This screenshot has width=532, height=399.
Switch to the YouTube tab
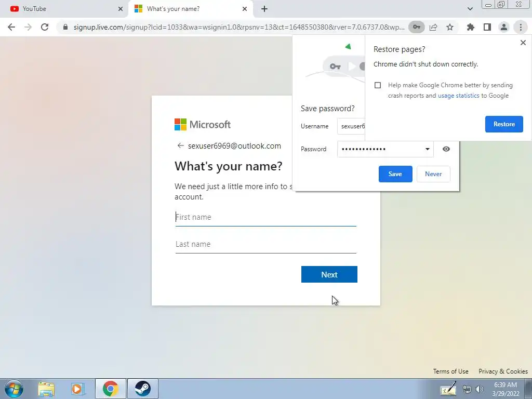click(63, 9)
